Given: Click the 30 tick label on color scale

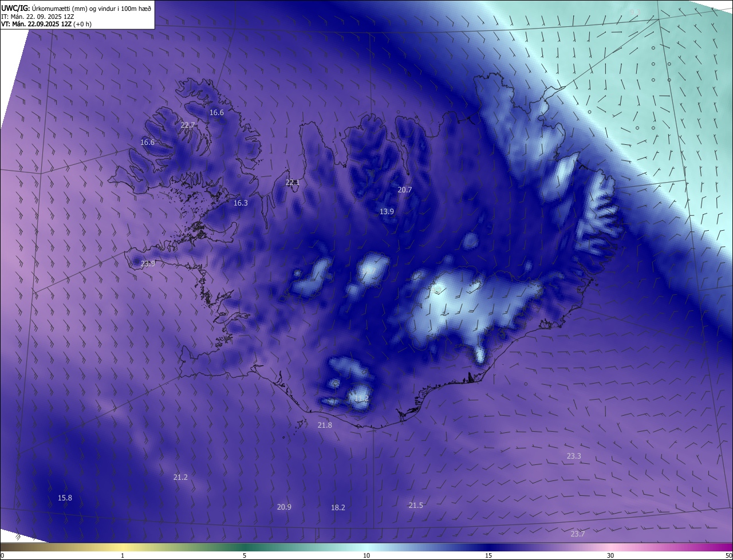Looking at the screenshot, I should [x=610, y=555].
